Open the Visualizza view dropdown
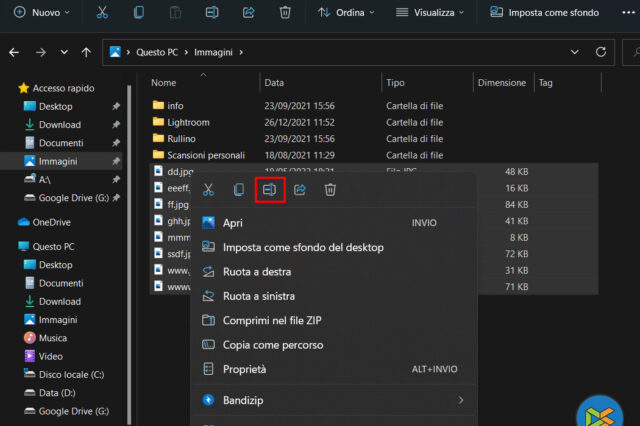This screenshot has width=640, height=426. coord(430,13)
